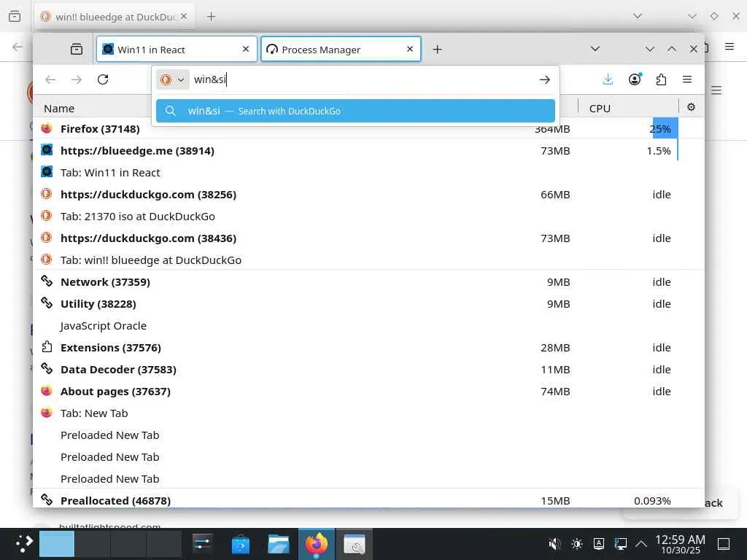
Task: Open the list all tabs chevron
Action: coord(595,49)
